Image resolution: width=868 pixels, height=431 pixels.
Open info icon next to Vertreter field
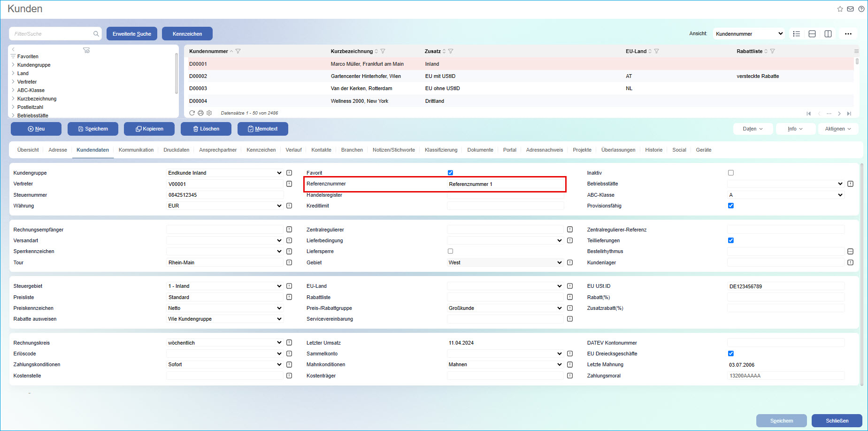pos(289,184)
